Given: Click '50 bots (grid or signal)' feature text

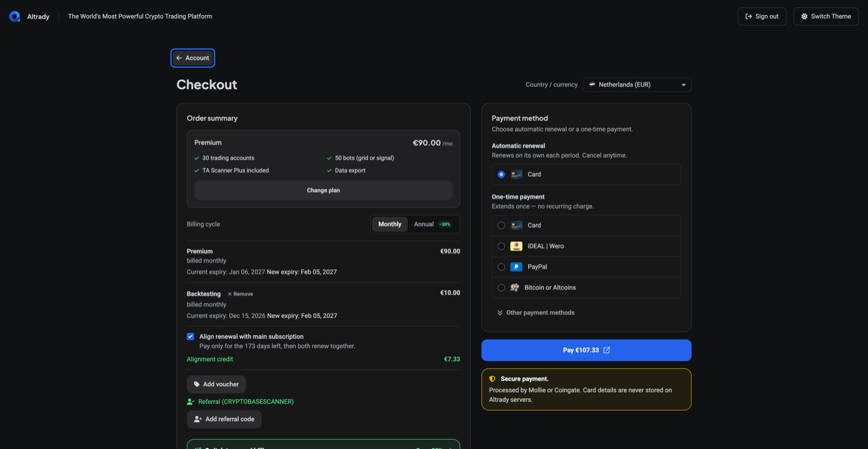Looking at the screenshot, I should point(365,158).
